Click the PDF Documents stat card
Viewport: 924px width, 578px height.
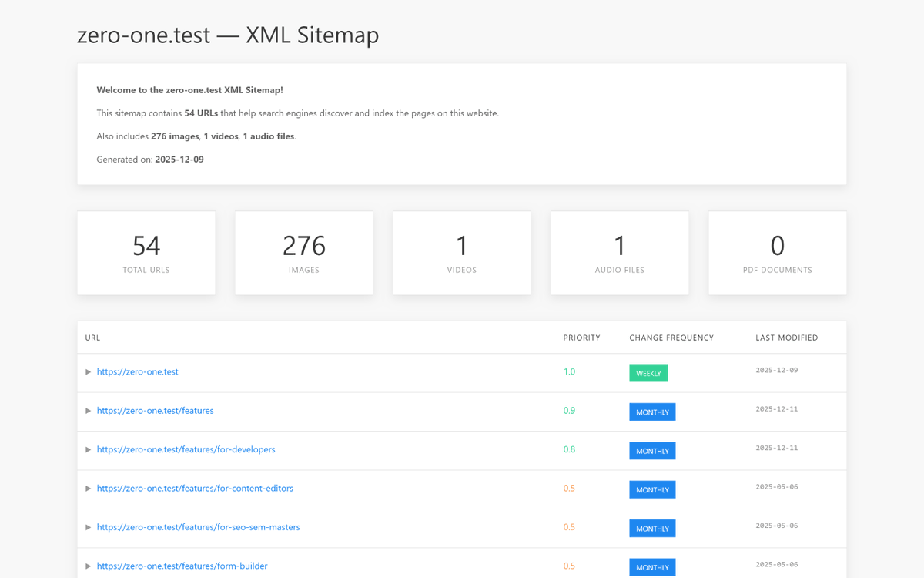778,253
